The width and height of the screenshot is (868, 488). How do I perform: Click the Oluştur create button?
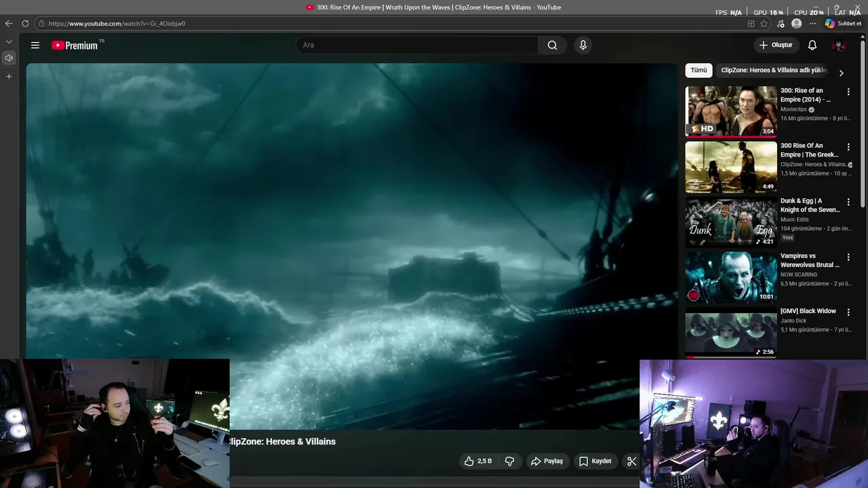pos(775,45)
